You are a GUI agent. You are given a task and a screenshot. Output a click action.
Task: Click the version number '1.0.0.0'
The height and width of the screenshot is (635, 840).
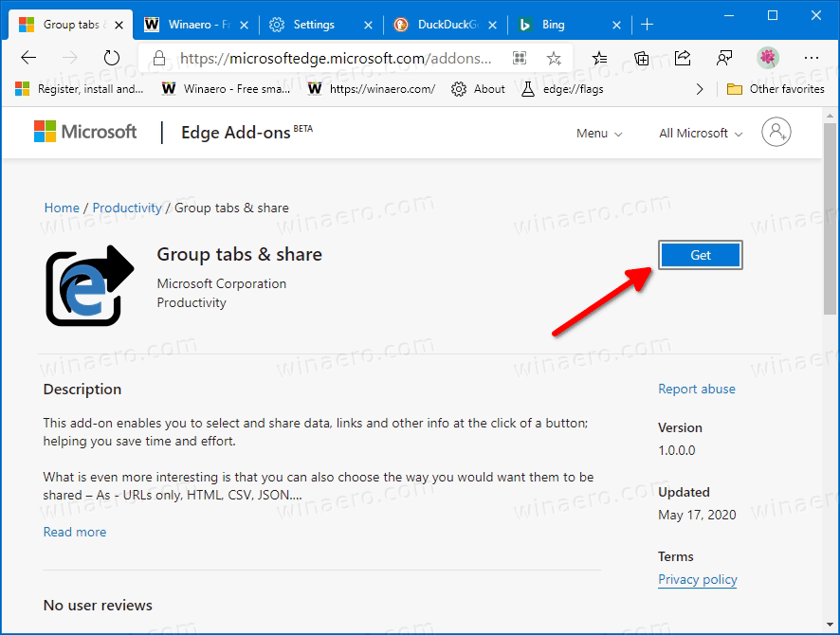point(677,450)
